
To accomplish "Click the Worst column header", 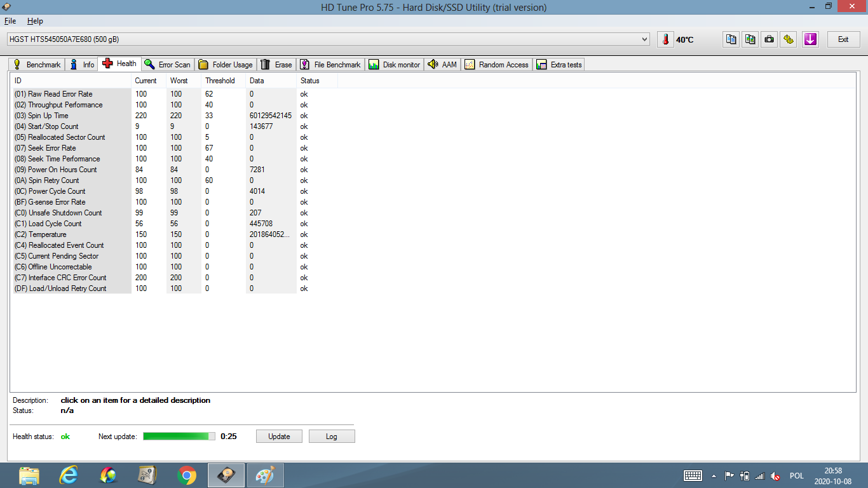I will click(183, 81).
